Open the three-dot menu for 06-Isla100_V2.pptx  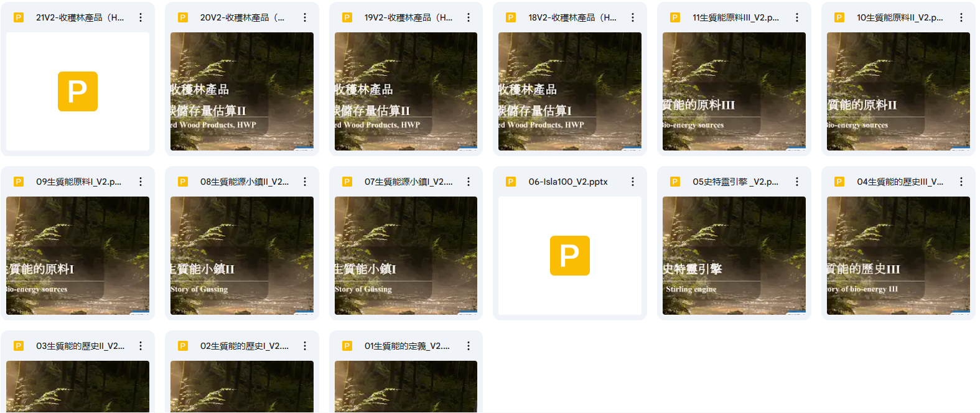[x=633, y=182]
